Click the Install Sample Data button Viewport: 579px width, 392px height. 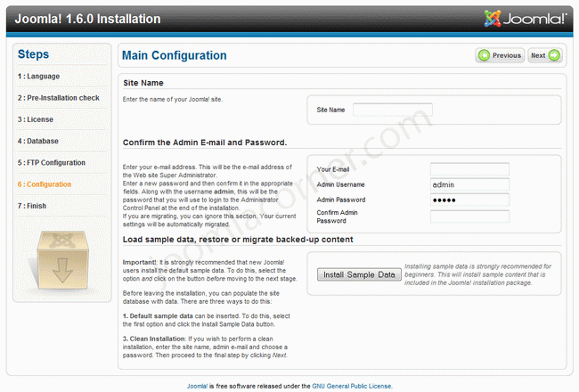click(x=359, y=274)
